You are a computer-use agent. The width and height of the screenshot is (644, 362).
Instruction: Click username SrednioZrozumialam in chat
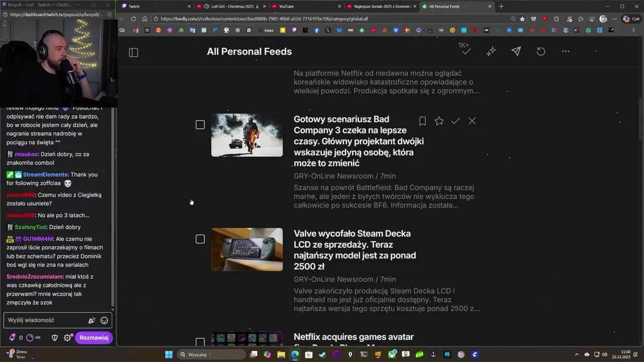(35, 277)
